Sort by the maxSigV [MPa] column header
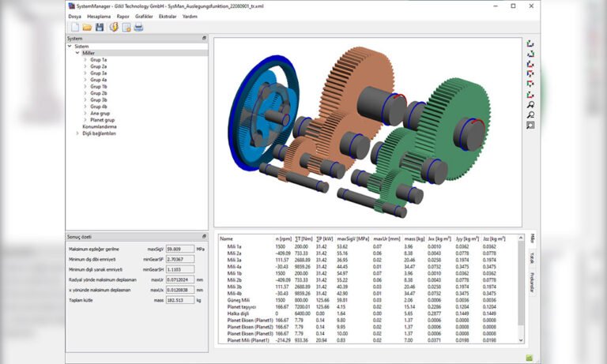Screen dimensions: 607x364 click(353, 238)
